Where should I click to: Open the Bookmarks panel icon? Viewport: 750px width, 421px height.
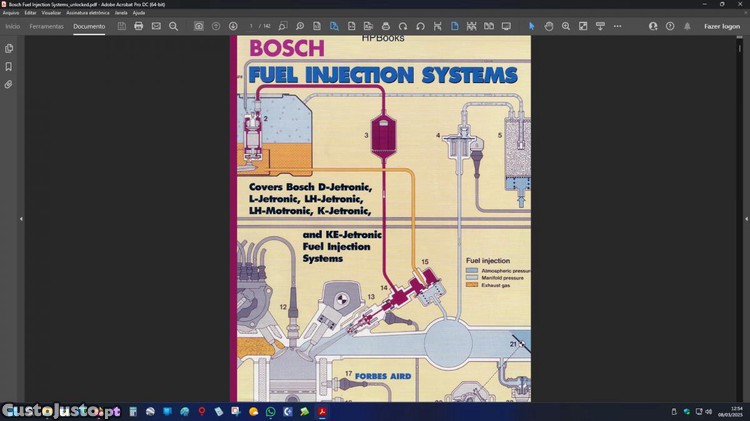[9, 67]
